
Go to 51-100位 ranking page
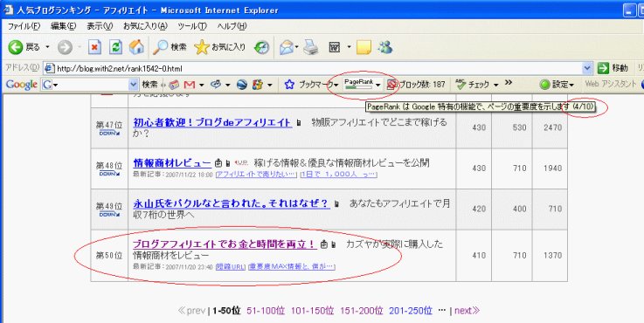click(x=266, y=311)
